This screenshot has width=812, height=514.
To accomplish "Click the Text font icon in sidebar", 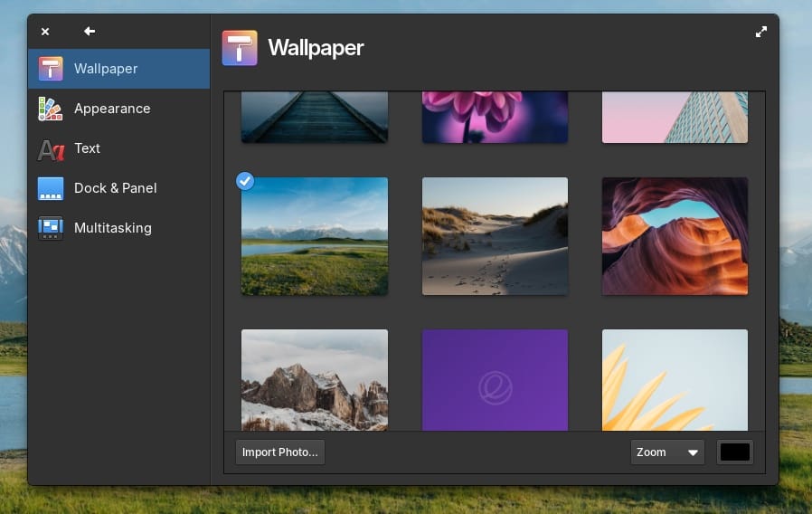I will pos(51,148).
